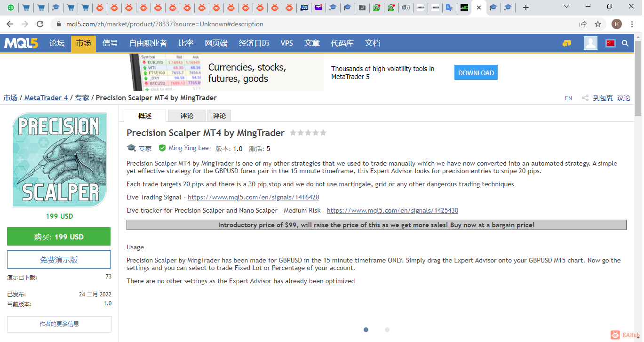This screenshot has height=342, width=644.
Task: Click VPS in the navigation bar
Action: [287, 43]
